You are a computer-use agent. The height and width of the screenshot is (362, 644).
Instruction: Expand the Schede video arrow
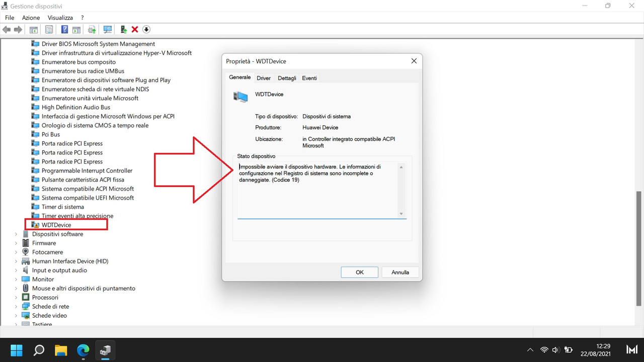pyautogui.click(x=16, y=315)
